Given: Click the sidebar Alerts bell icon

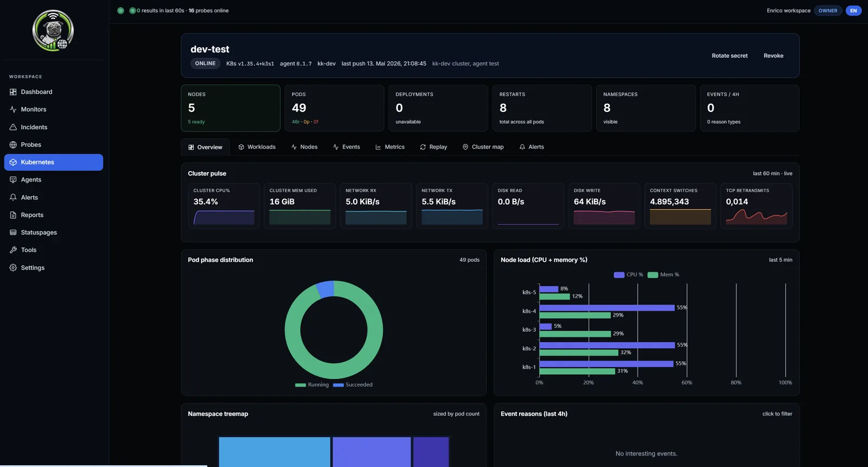Looking at the screenshot, I should [13, 197].
